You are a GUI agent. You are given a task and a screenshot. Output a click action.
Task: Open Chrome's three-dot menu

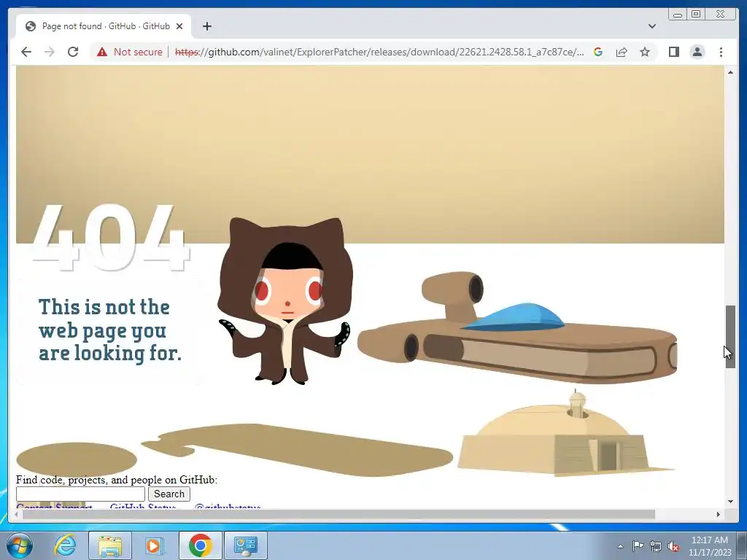(x=721, y=52)
